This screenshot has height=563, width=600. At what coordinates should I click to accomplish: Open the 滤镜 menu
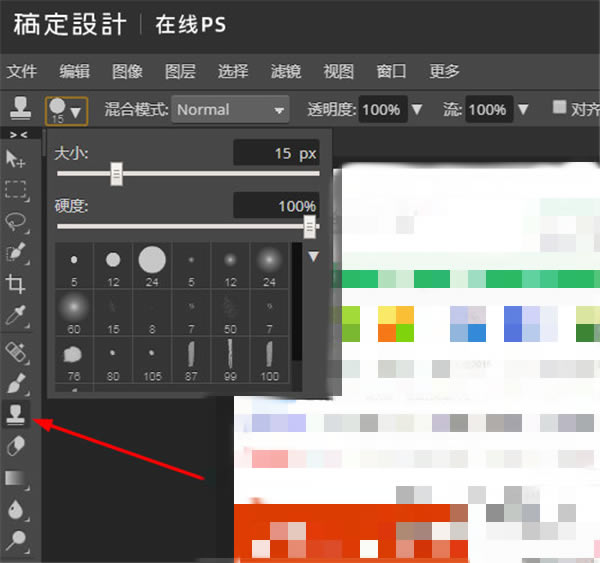coord(286,72)
